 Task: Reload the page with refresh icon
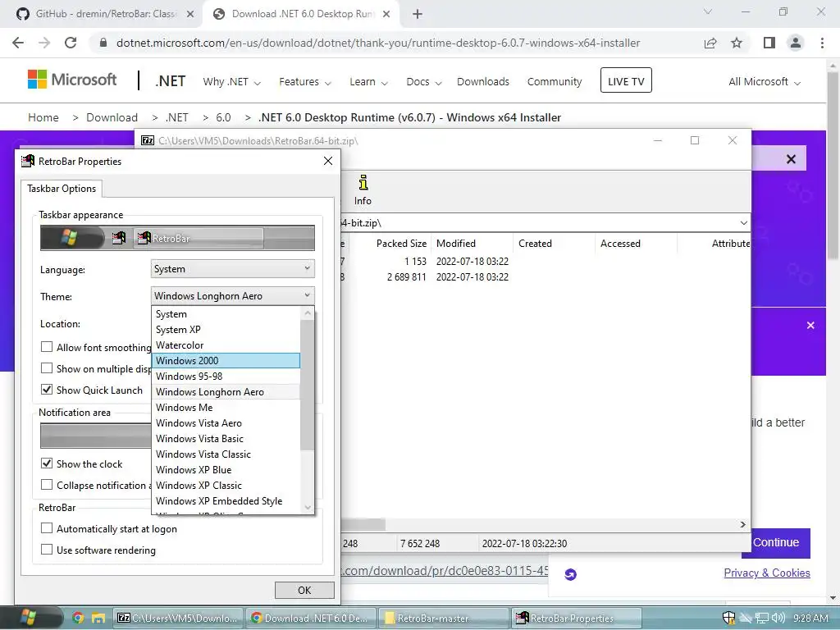pyautogui.click(x=71, y=43)
